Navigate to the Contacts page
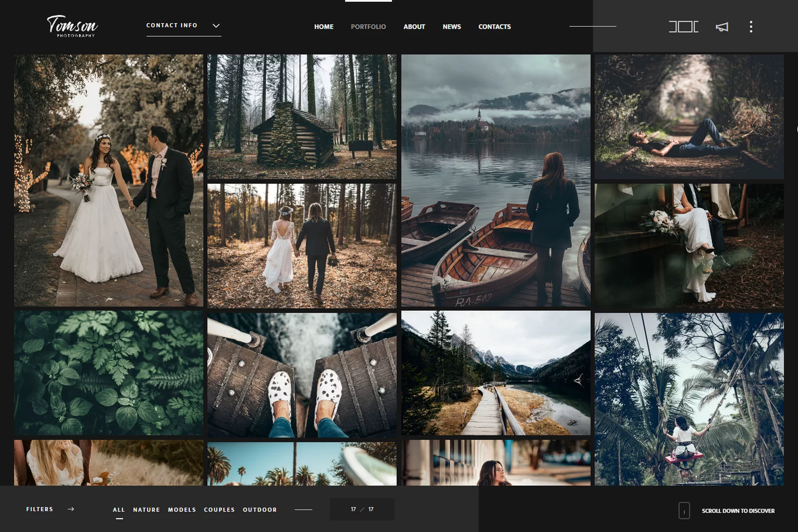 pos(494,27)
